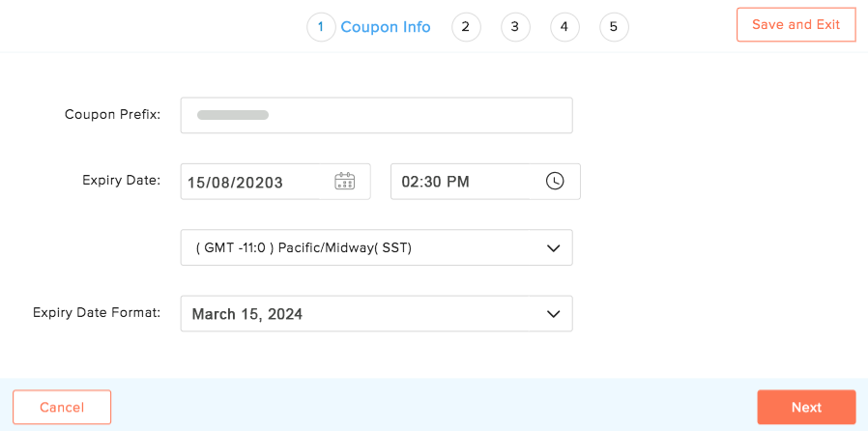The width and height of the screenshot is (868, 431).
Task: Go to step 2 in the wizard
Action: pyautogui.click(x=466, y=27)
